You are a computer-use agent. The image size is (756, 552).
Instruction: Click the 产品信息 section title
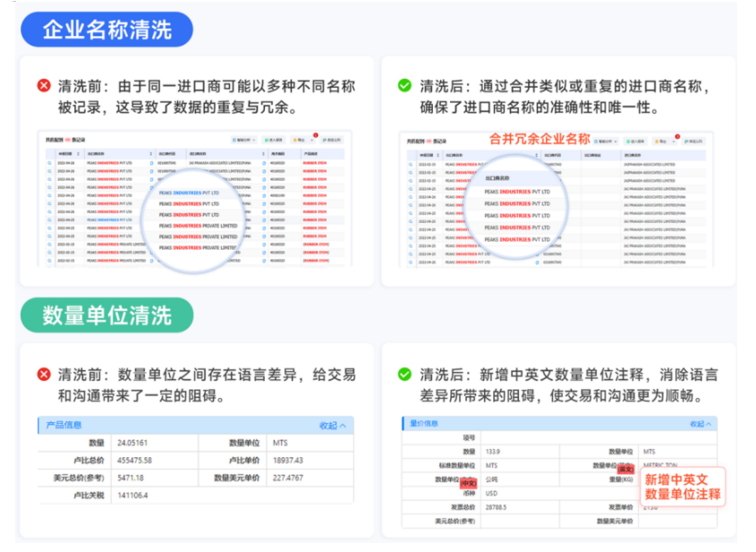click(x=64, y=425)
